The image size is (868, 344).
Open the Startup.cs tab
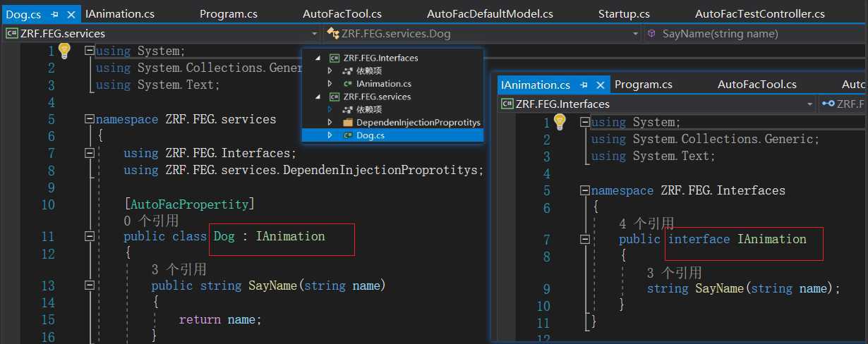click(x=624, y=13)
